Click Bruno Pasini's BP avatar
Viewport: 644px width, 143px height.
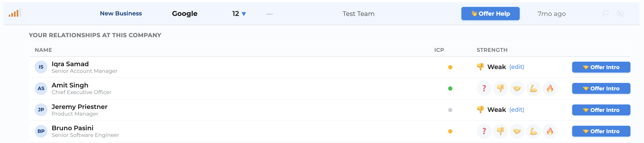(41, 131)
